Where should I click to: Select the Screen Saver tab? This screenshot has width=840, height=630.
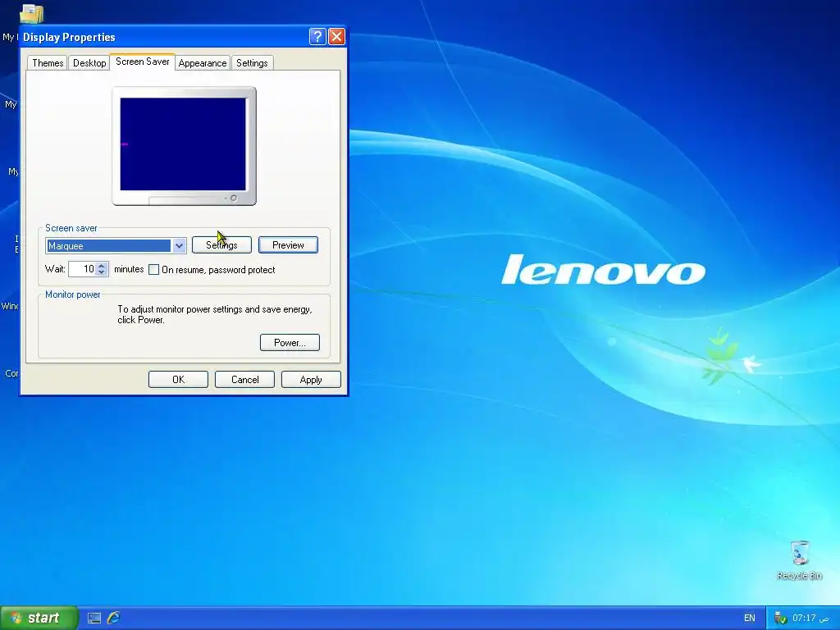[x=143, y=62]
